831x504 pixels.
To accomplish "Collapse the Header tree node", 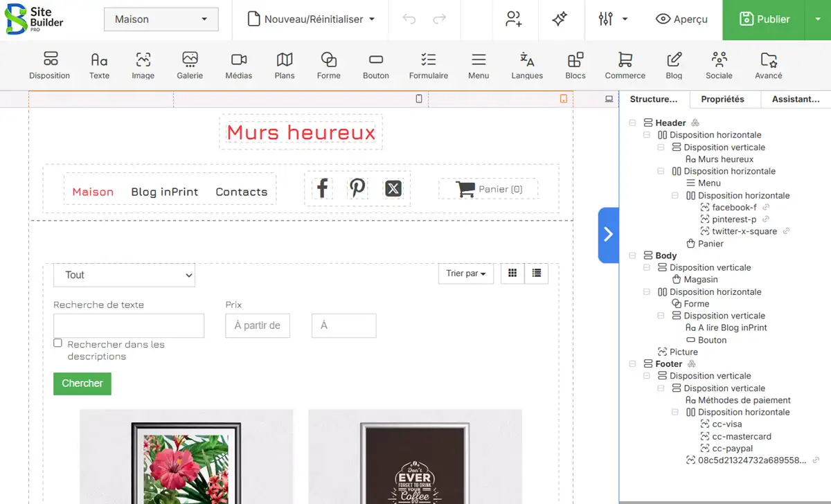I will click(632, 123).
